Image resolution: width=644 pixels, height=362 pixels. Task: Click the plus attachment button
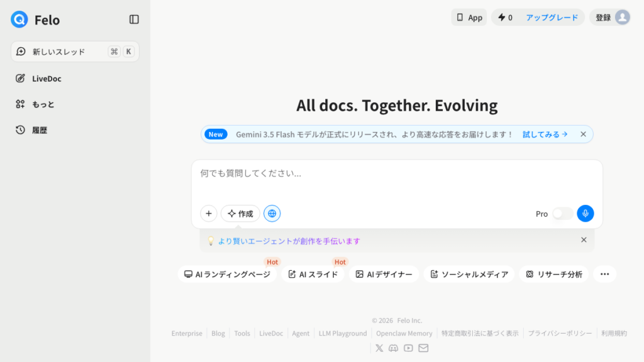pyautogui.click(x=209, y=214)
